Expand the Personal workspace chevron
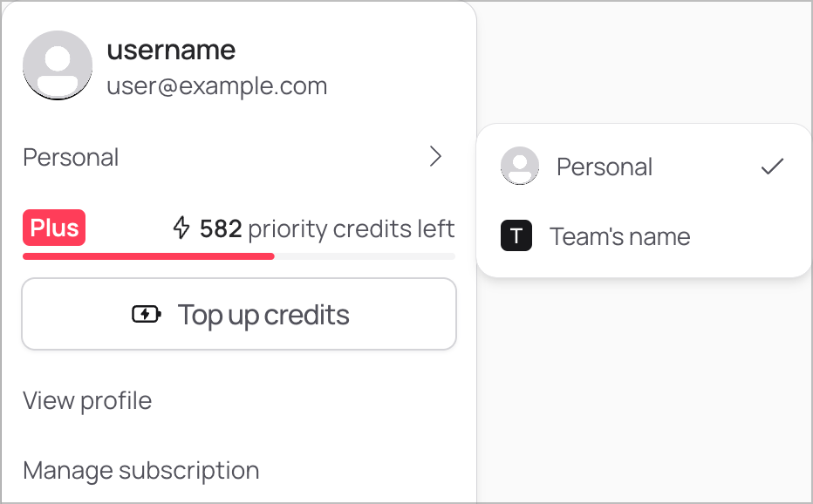Screen dimensions: 813x504 click(x=435, y=157)
